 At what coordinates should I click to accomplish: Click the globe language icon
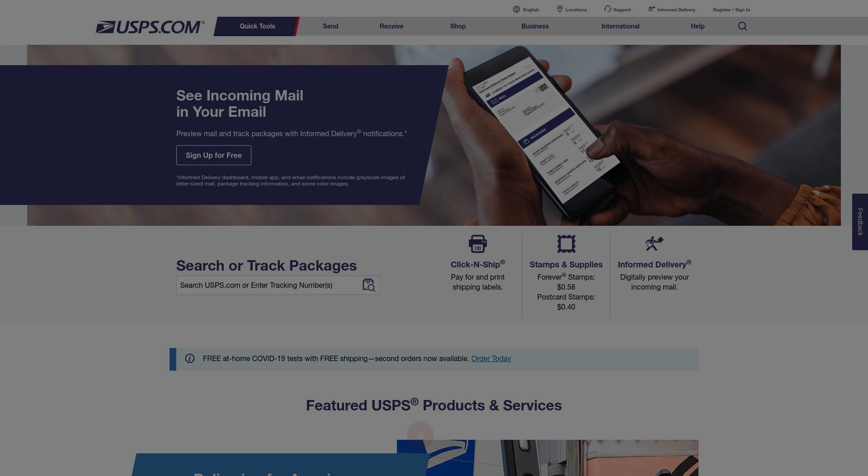tap(516, 10)
